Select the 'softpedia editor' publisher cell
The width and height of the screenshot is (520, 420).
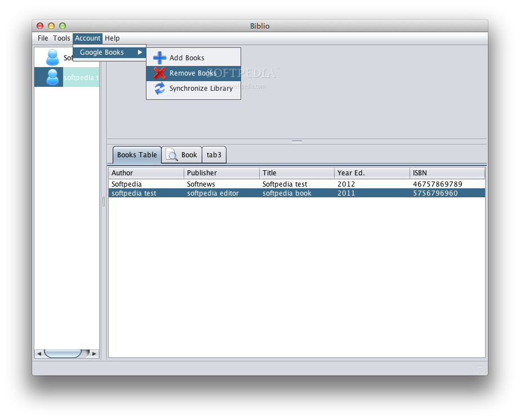(x=221, y=193)
